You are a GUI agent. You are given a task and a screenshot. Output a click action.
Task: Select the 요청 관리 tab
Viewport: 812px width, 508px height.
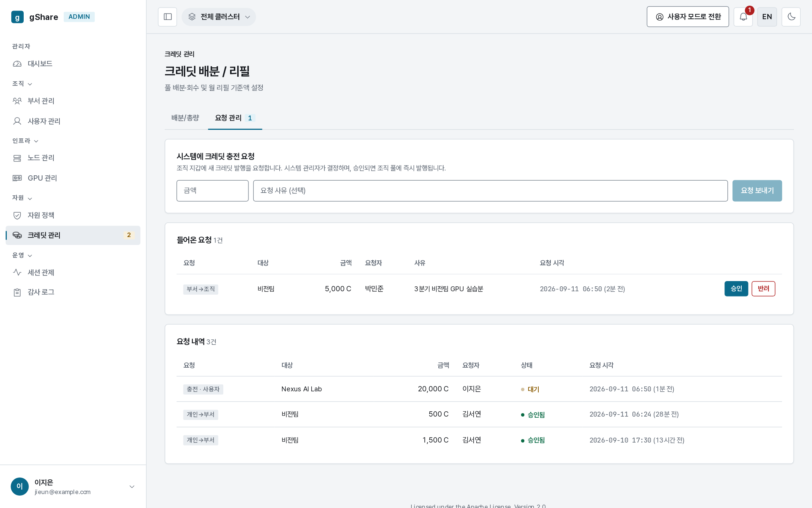pyautogui.click(x=235, y=118)
